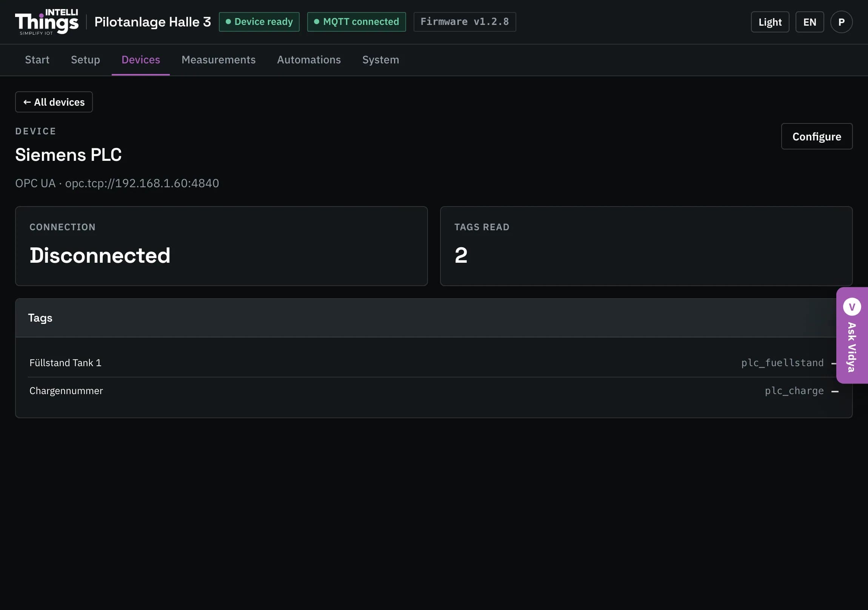Open the Ask Vidya assistant panel
868x610 pixels.
pos(852,336)
